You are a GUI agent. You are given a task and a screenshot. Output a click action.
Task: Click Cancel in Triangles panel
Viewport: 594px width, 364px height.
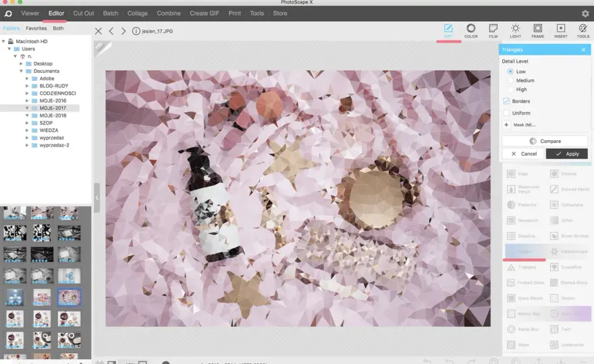[523, 154]
